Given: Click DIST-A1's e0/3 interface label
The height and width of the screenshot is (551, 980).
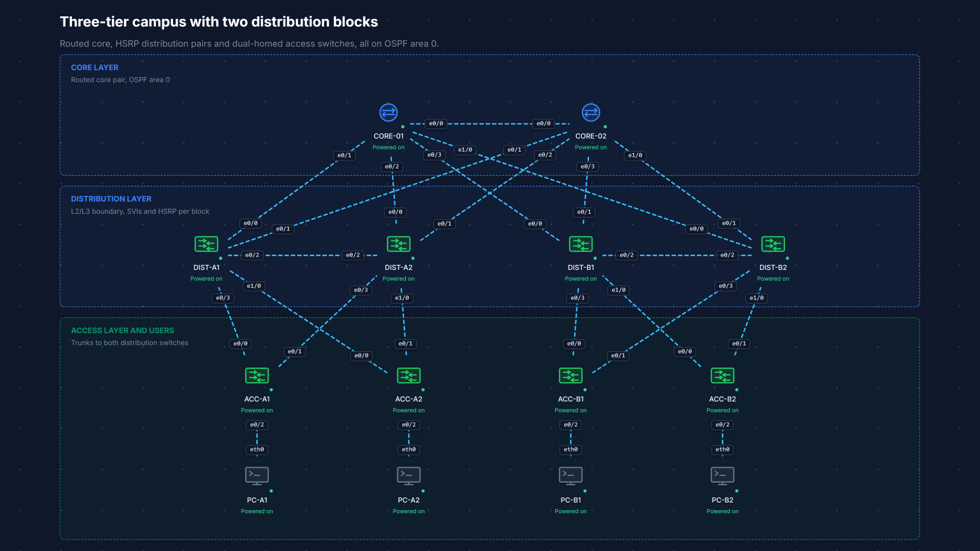Looking at the screenshot, I should 223,298.
